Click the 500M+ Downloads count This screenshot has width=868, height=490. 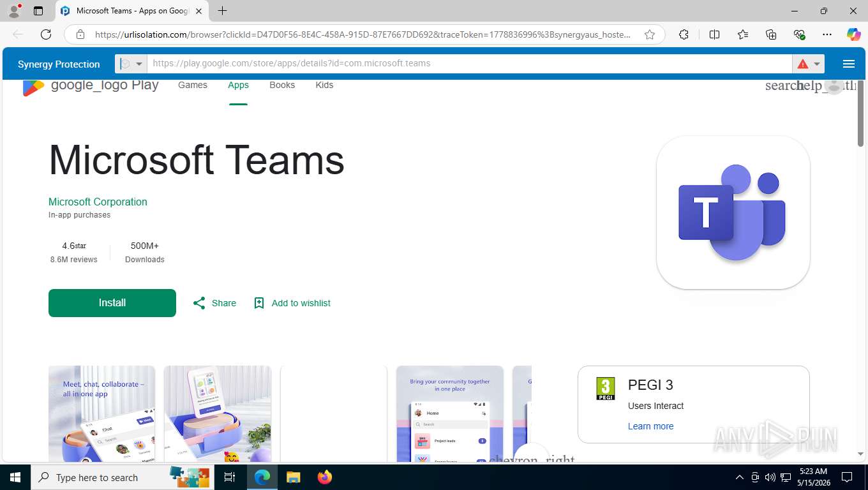coord(145,252)
